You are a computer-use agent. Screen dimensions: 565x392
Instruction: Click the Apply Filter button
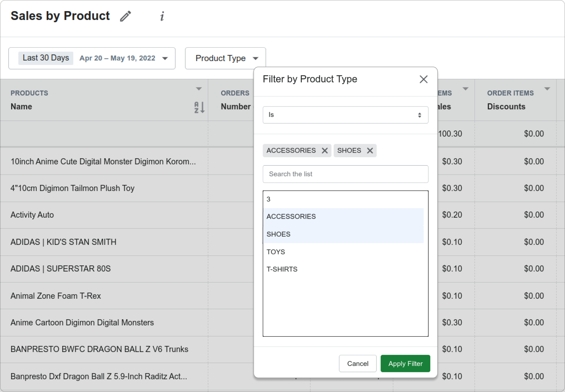[405, 363]
